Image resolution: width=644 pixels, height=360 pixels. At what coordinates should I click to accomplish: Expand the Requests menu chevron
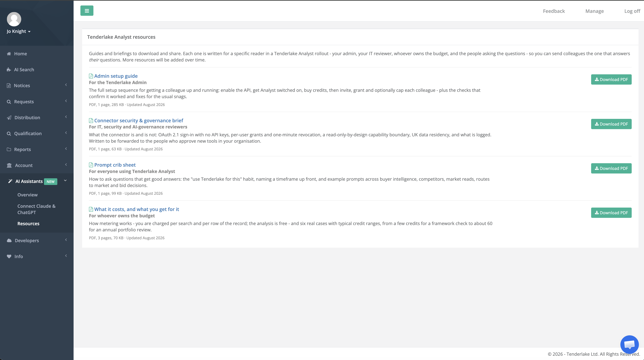[x=66, y=101]
